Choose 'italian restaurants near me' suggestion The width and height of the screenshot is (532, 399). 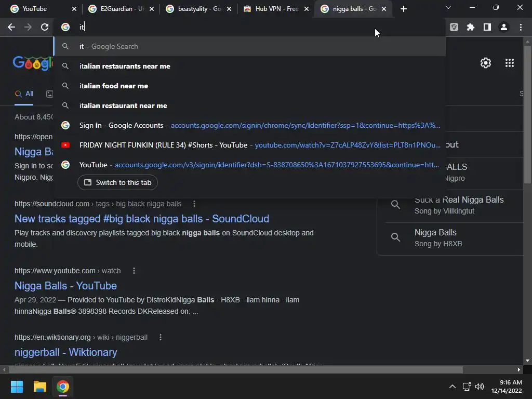coord(249,66)
